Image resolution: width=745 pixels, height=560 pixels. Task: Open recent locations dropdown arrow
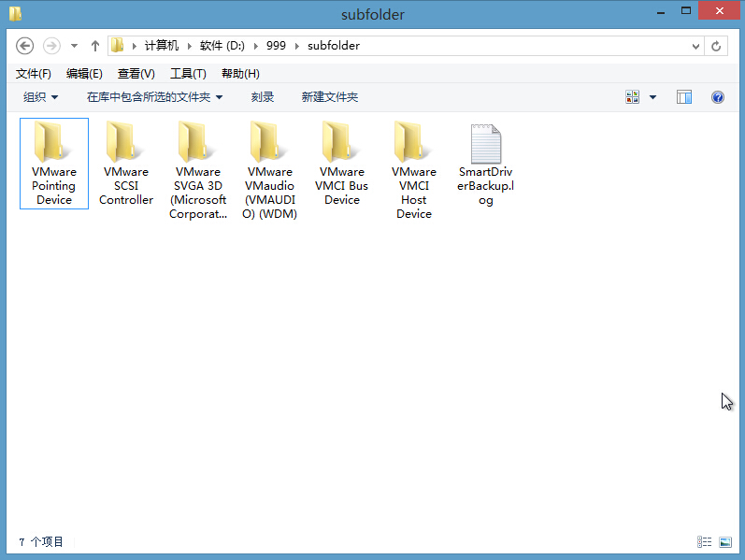tap(74, 46)
